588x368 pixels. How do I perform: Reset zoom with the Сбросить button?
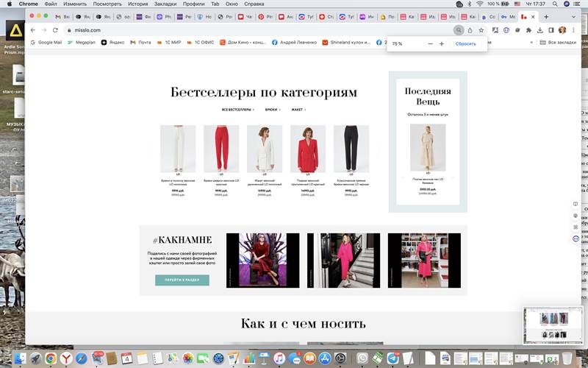[465, 44]
